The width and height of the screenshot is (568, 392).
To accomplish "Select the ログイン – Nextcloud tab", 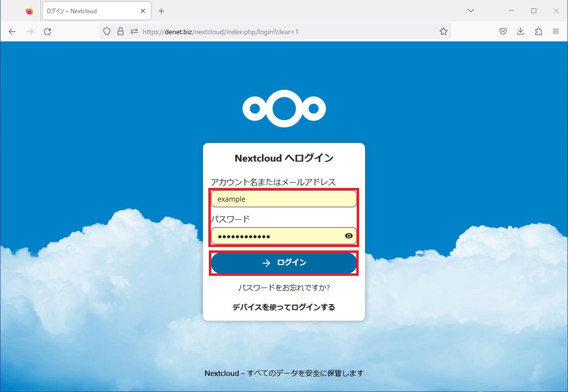I will [97, 11].
